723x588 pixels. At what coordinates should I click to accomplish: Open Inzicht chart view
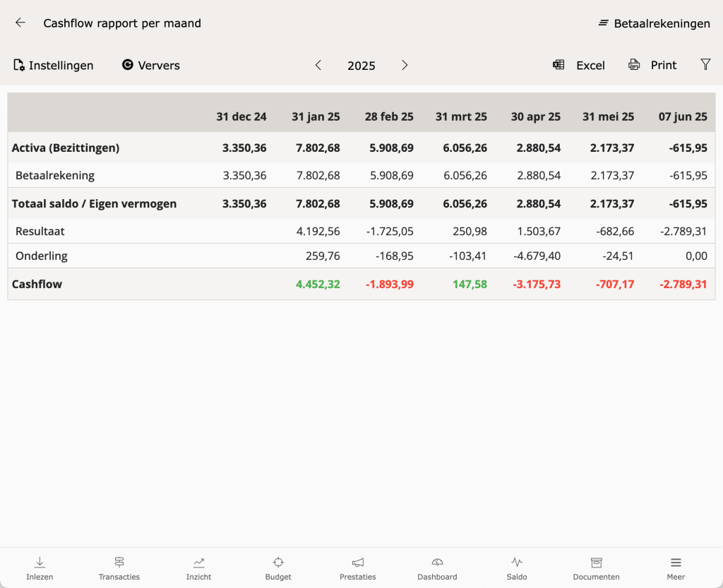[x=198, y=568]
